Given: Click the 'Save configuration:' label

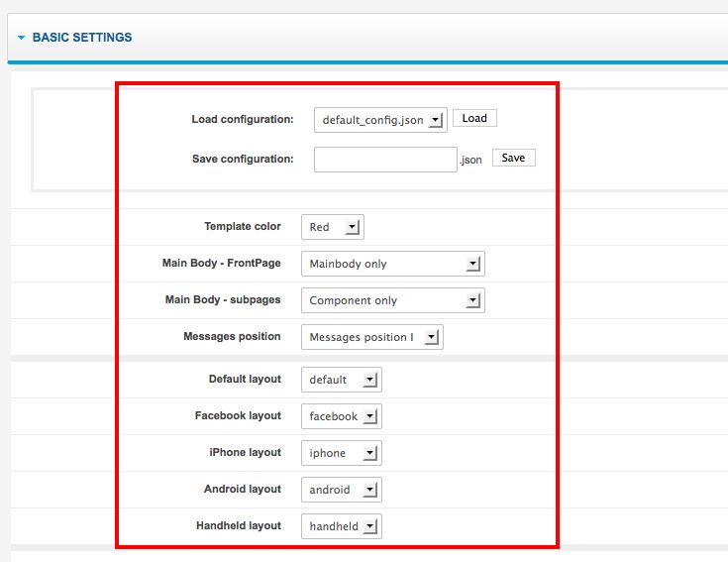Looking at the screenshot, I should click(243, 159).
